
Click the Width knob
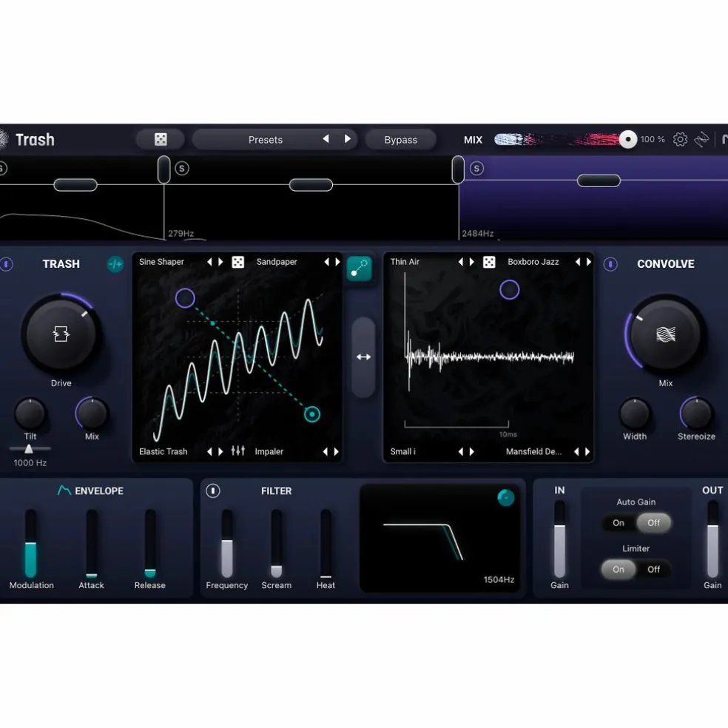(x=634, y=414)
